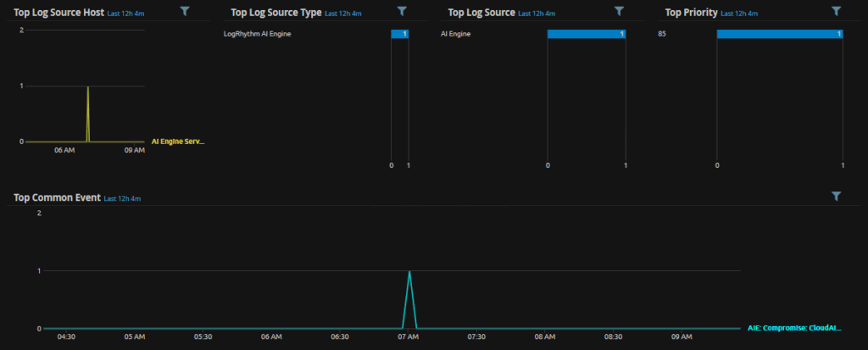Click filter icon on Top Log Source Type
This screenshot has height=350, width=868.
coord(403,11)
